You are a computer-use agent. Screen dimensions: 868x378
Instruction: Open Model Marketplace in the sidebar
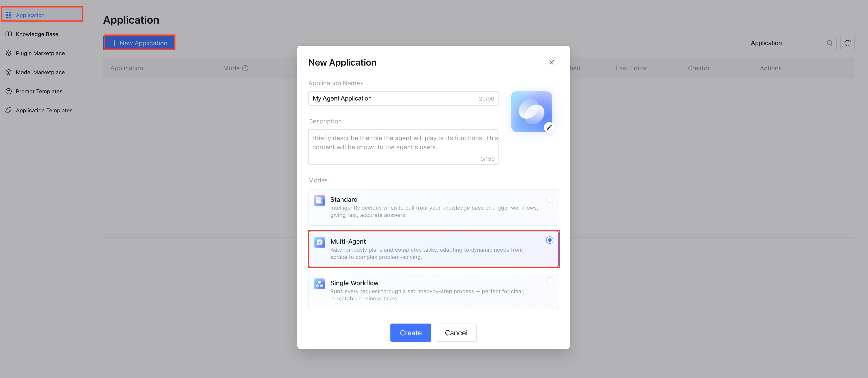tap(40, 72)
